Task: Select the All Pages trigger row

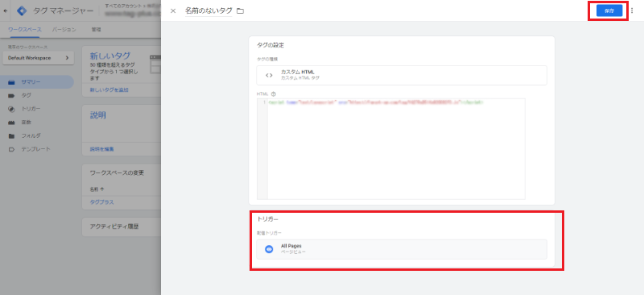Action: 402,249
